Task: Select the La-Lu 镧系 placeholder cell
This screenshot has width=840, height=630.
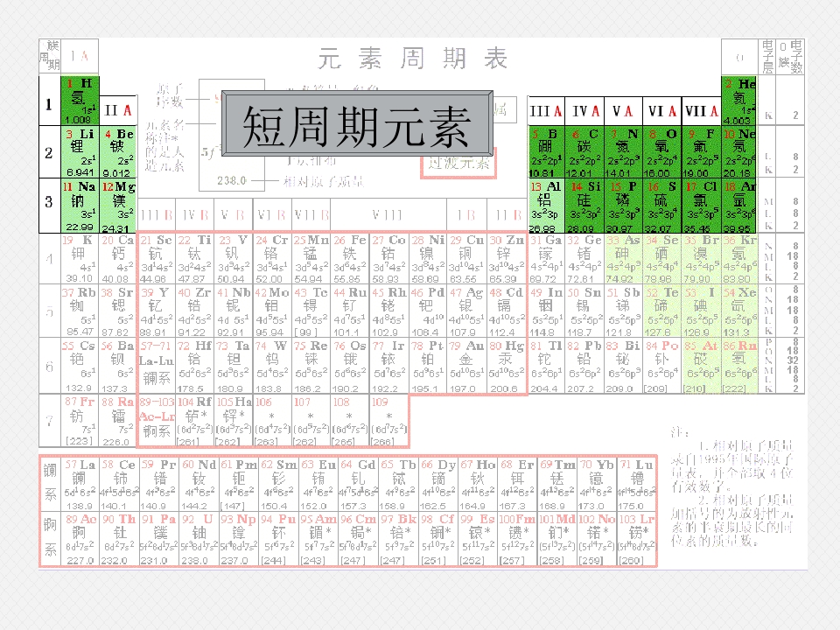Action: point(157,367)
